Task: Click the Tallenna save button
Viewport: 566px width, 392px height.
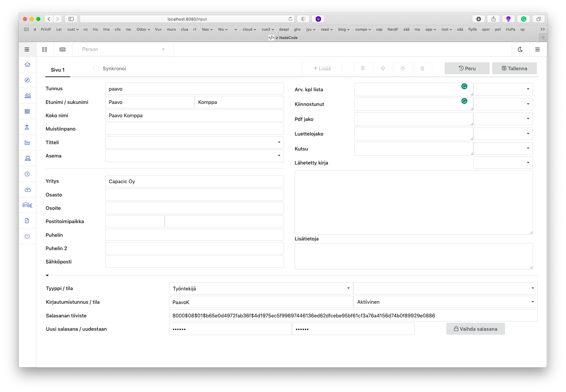Action: 514,69
